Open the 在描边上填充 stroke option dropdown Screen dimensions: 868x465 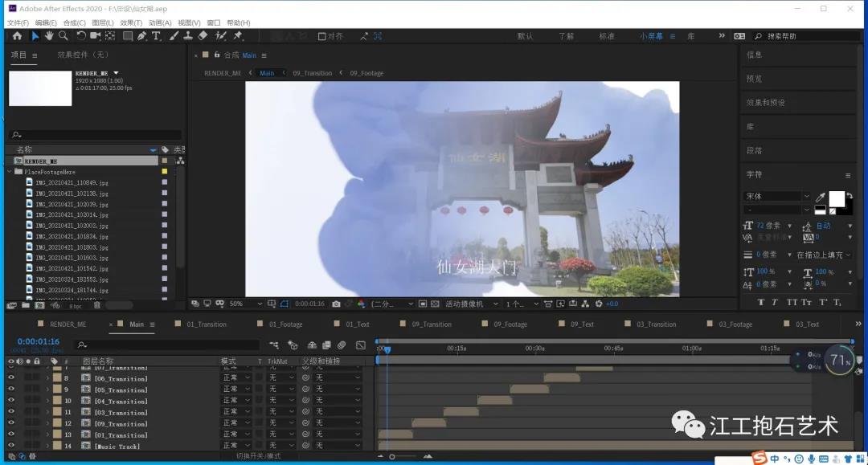823,255
